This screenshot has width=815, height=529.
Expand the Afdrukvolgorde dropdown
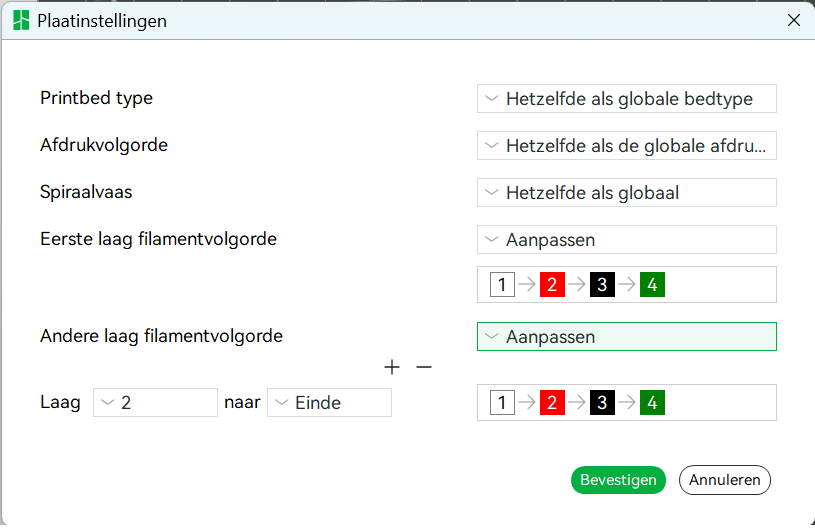627,146
